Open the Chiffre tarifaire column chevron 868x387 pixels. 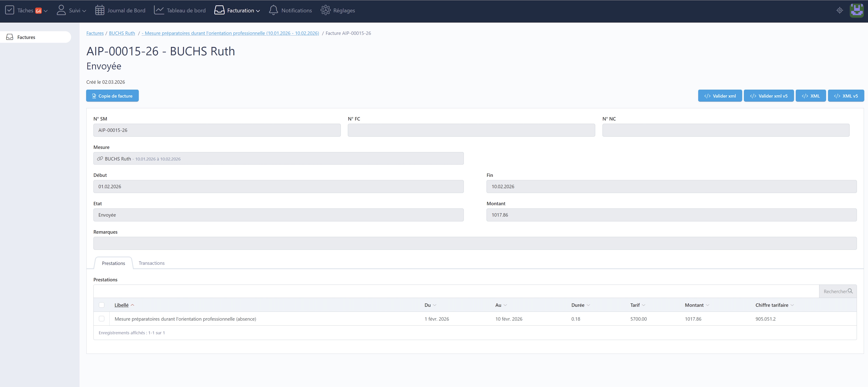(x=792, y=305)
